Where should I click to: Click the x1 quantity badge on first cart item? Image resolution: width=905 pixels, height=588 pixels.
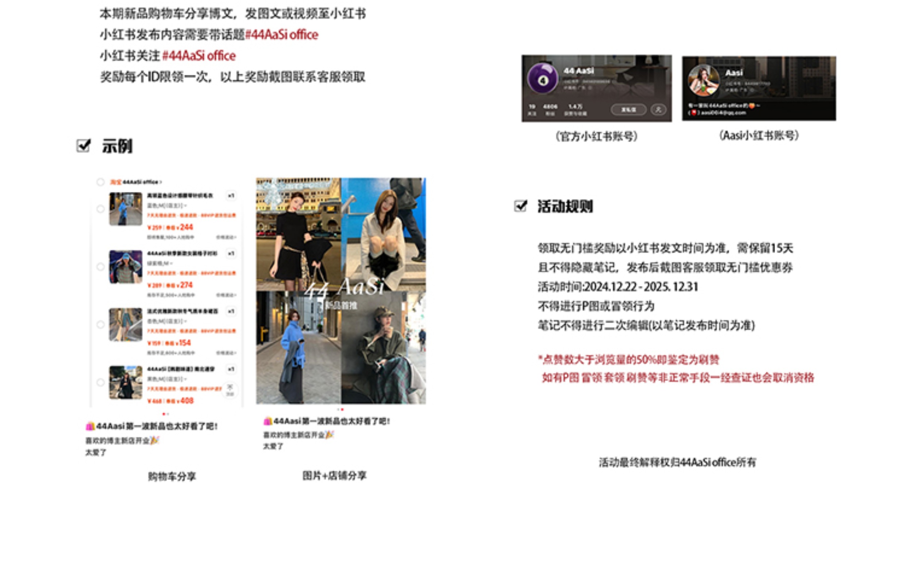point(231,196)
